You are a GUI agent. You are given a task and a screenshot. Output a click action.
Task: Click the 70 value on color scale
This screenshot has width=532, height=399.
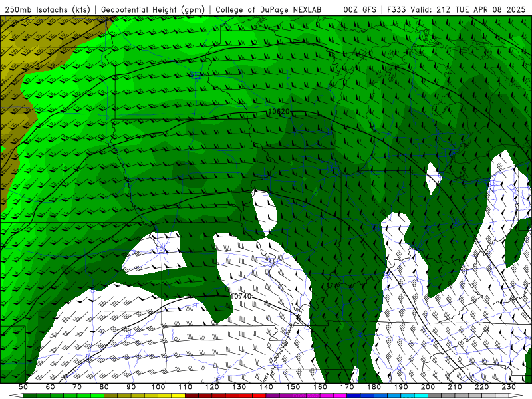[x=77, y=387]
